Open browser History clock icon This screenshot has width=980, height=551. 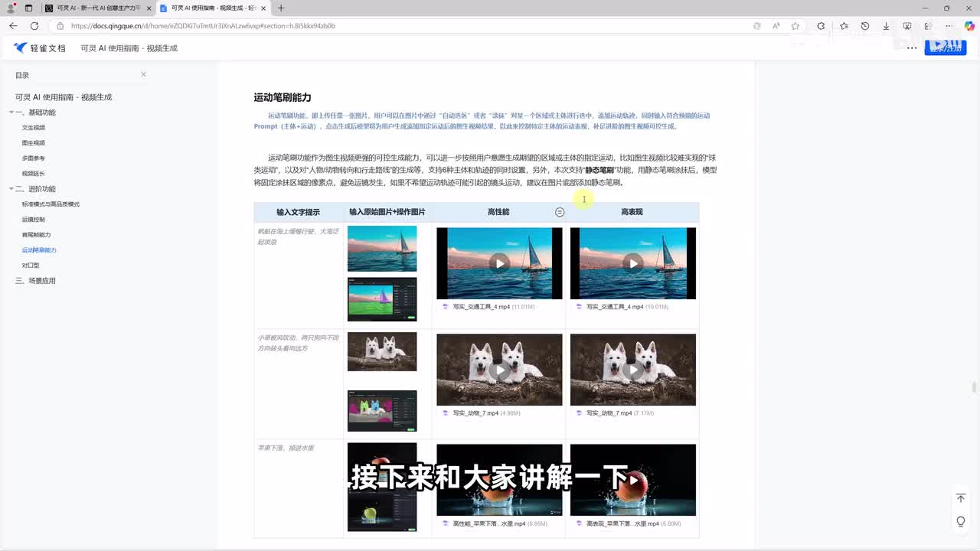tap(865, 25)
